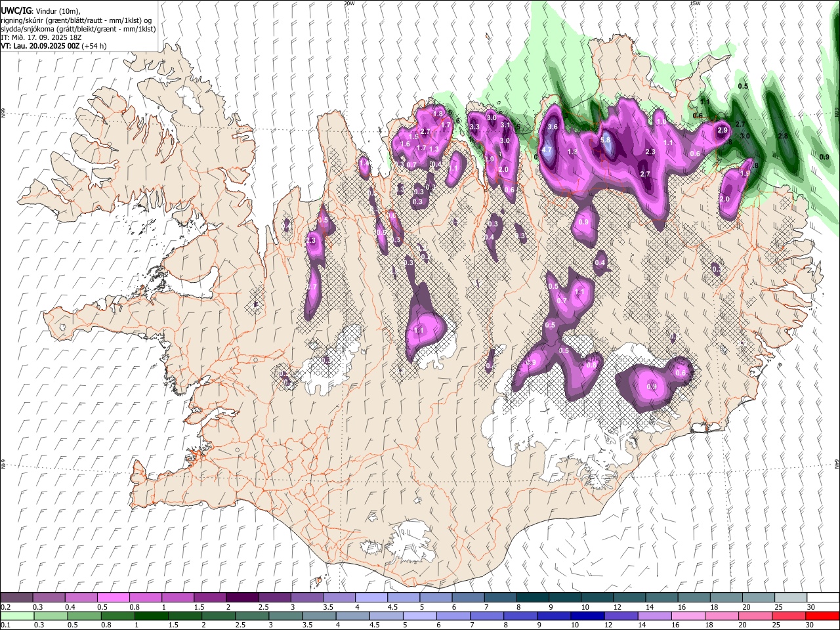Select the 'slydda/snjókoma (grátt/bleikt/grænt' header line
The height and width of the screenshot is (630, 840).
click(78, 29)
